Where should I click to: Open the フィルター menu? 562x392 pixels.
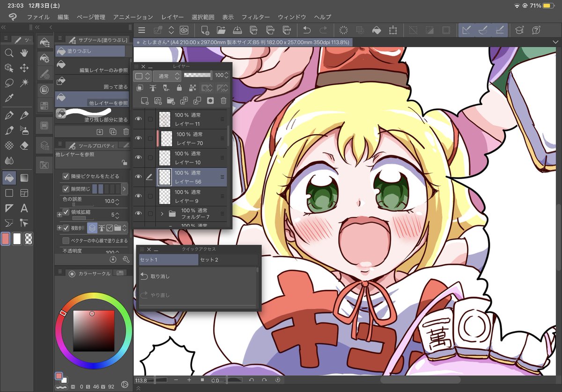pos(255,17)
